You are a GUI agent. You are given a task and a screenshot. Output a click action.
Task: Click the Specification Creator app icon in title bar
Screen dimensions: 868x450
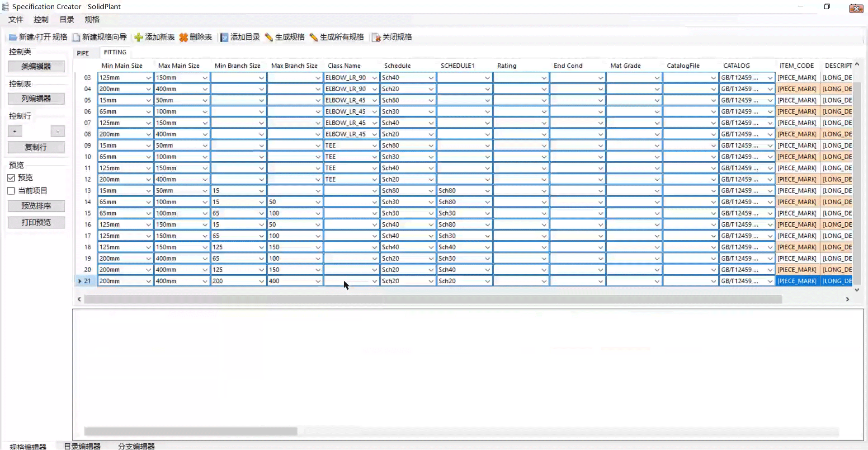[x=5, y=6]
